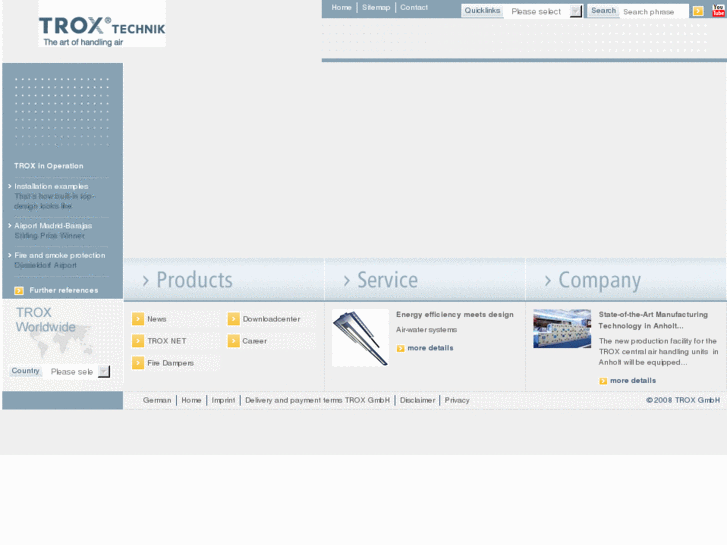Image resolution: width=727 pixels, height=545 pixels.
Task: Click the 2008 TROX GmbH copyright text
Action: pos(683,400)
